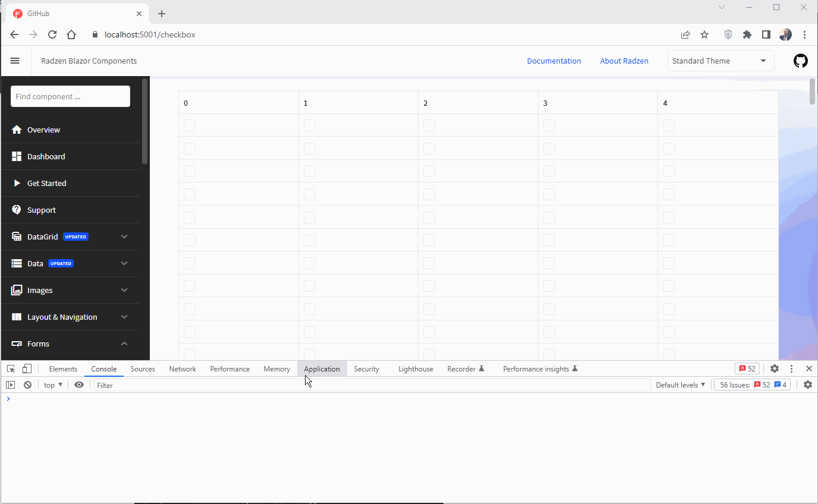Open the Application tab in DevTools
Screen dimensions: 818x504
(x=322, y=368)
